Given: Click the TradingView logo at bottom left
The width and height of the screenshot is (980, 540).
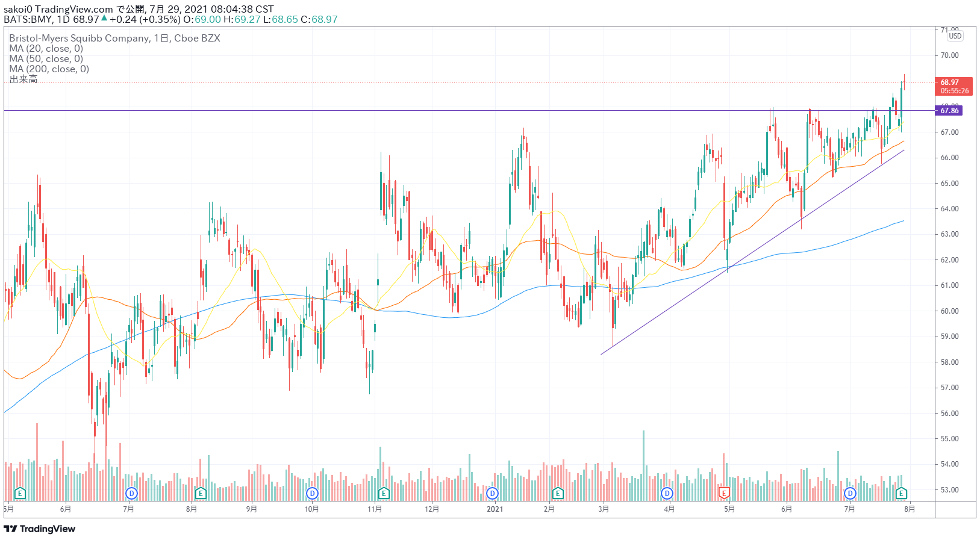Looking at the screenshot, I should click(40, 529).
